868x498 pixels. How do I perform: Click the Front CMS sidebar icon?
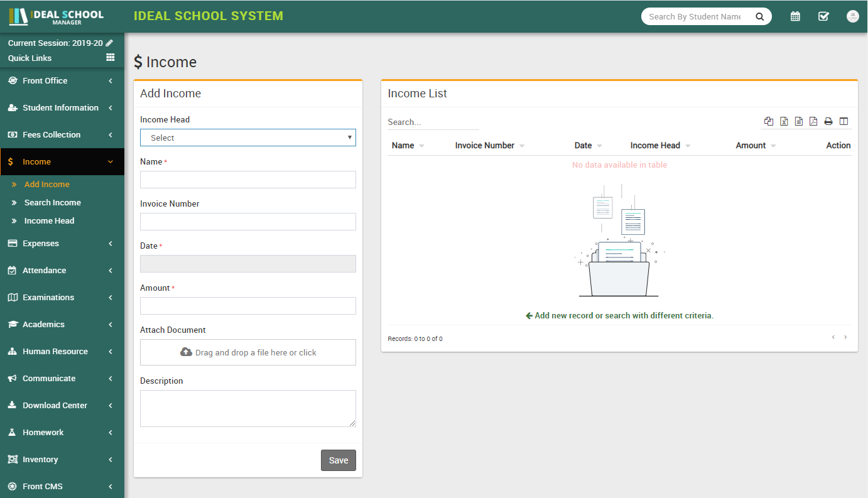click(13, 486)
